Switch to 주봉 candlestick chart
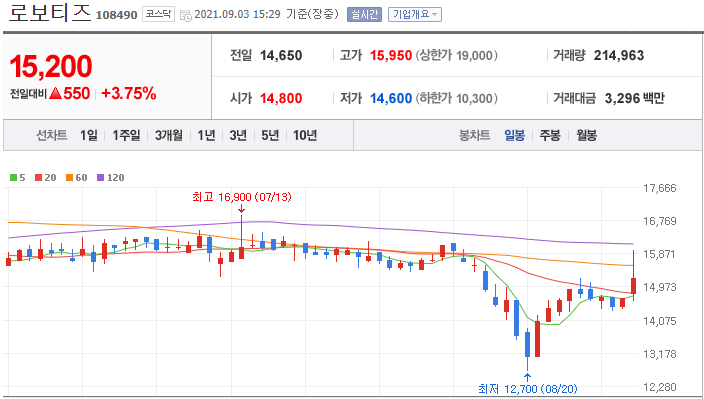 [550, 135]
